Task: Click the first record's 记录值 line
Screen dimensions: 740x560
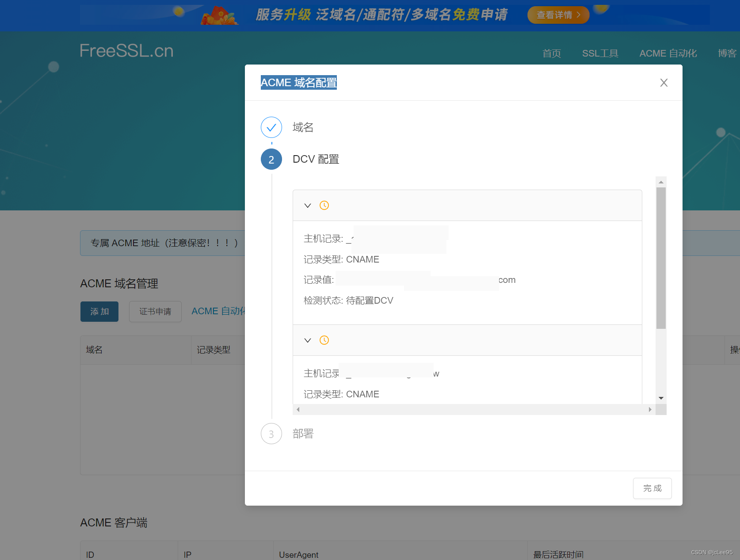Action: click(x=409, y=280)
